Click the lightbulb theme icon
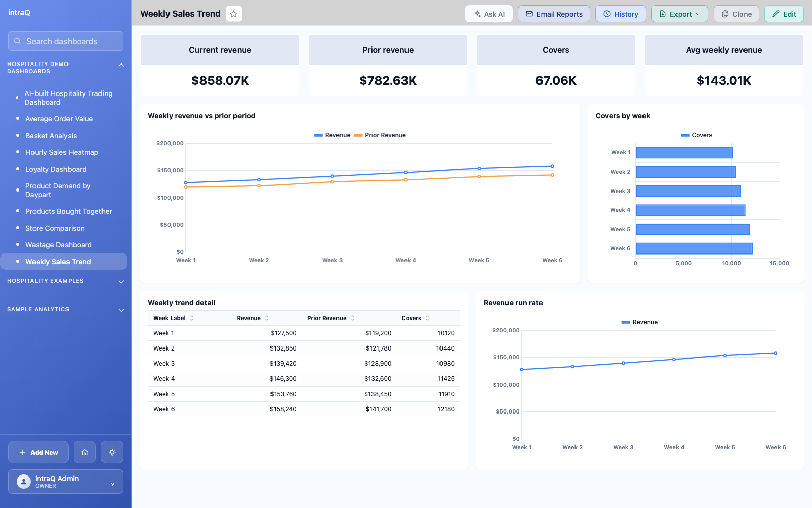 (112, 452)
